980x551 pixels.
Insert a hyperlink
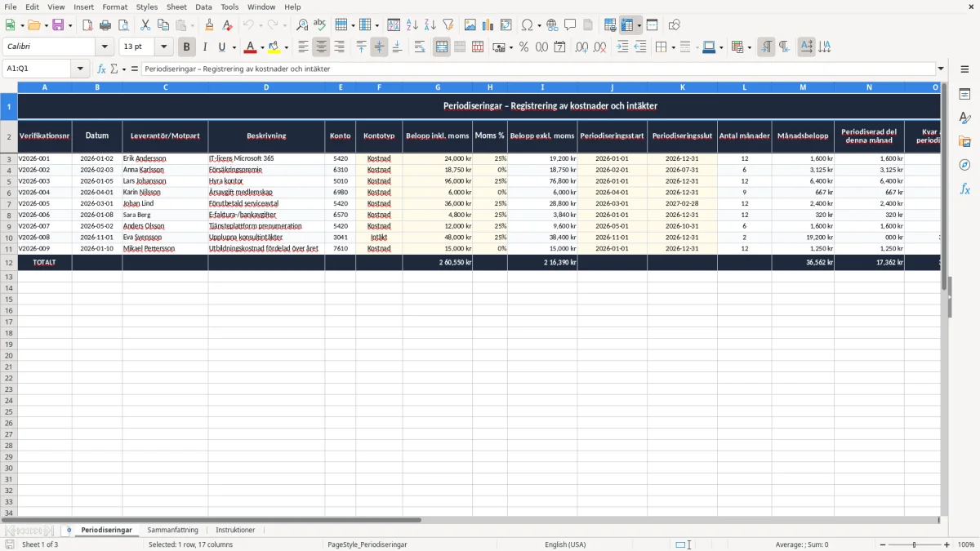tap(553, 25)
